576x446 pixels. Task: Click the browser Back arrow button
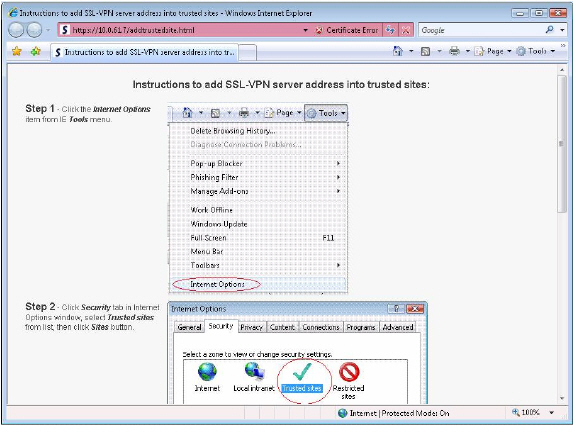(16, 30)
